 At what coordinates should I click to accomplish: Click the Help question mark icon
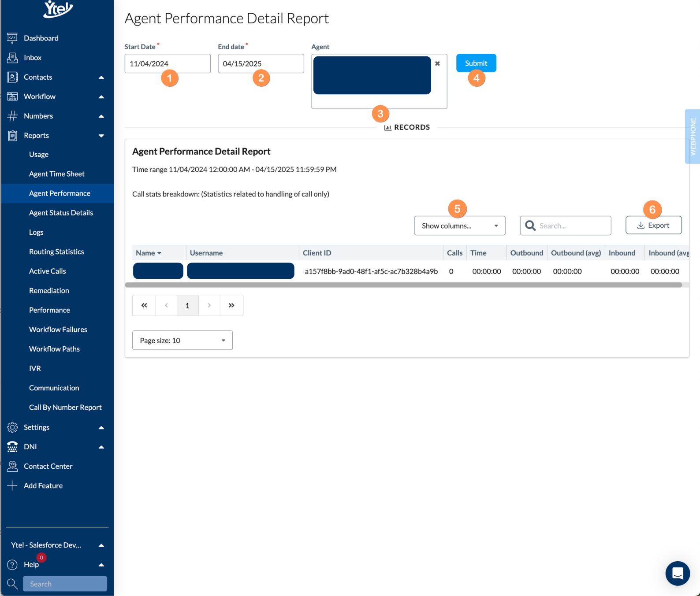coord(12,565)
